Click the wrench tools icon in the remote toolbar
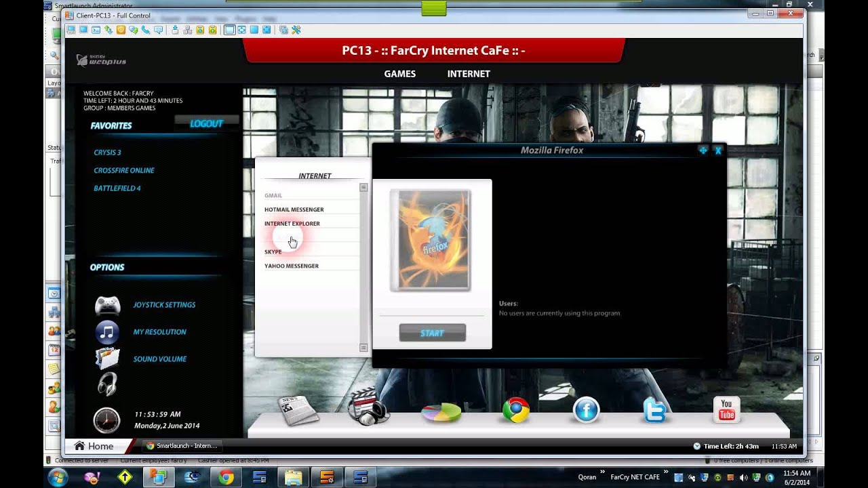Screen dimensions: 868x488 point(296,30)
